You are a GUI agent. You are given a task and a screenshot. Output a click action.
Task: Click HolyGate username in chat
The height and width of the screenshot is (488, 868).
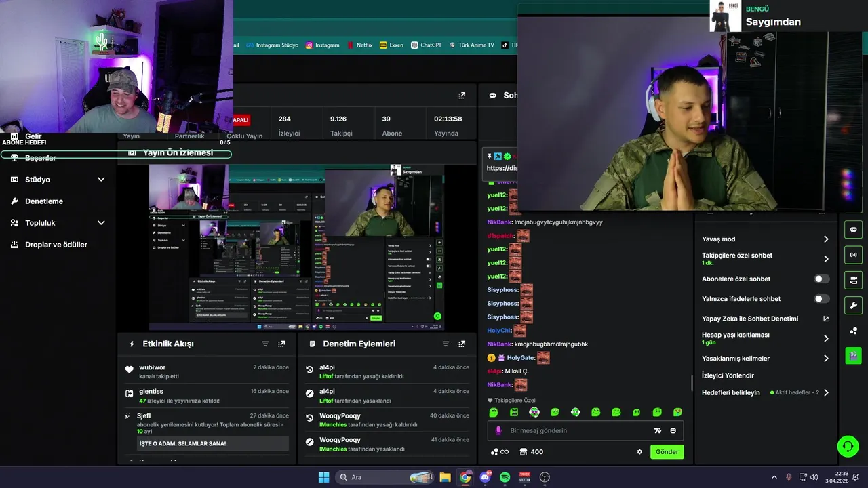521,358
